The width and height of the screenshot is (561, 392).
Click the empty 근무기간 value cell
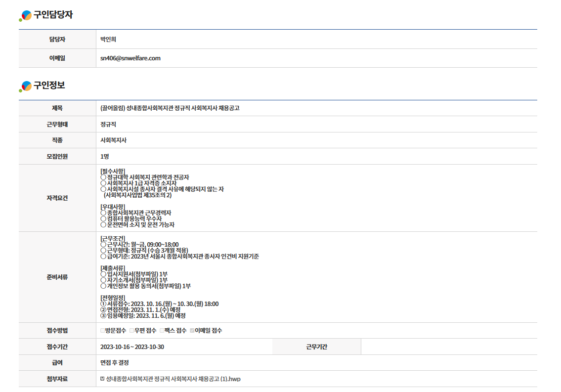coord(448,347)
